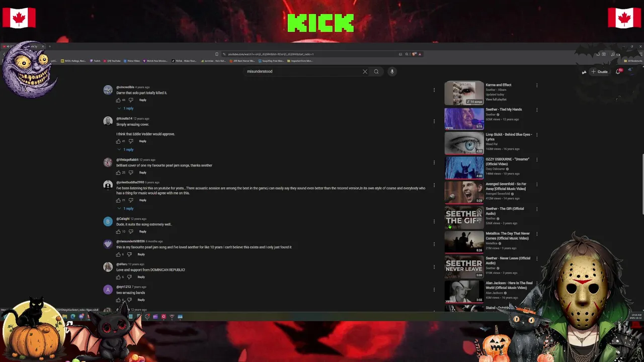Open the 200 Best Horror Movies bookmark
Viewport: 644px width, 362px height.
click(243, 61)
